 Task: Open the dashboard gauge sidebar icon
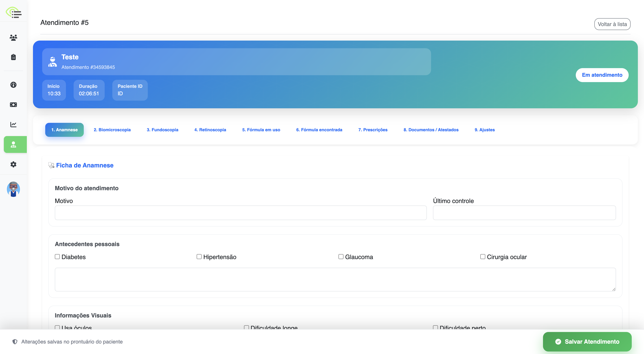pos(13,85)
